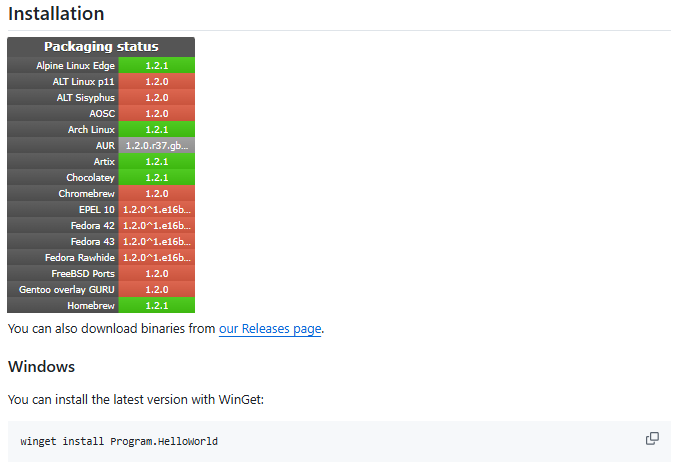Click the Homebrew 1.2.1 badge
Screen dimensions: 683x474
[156, 305]
